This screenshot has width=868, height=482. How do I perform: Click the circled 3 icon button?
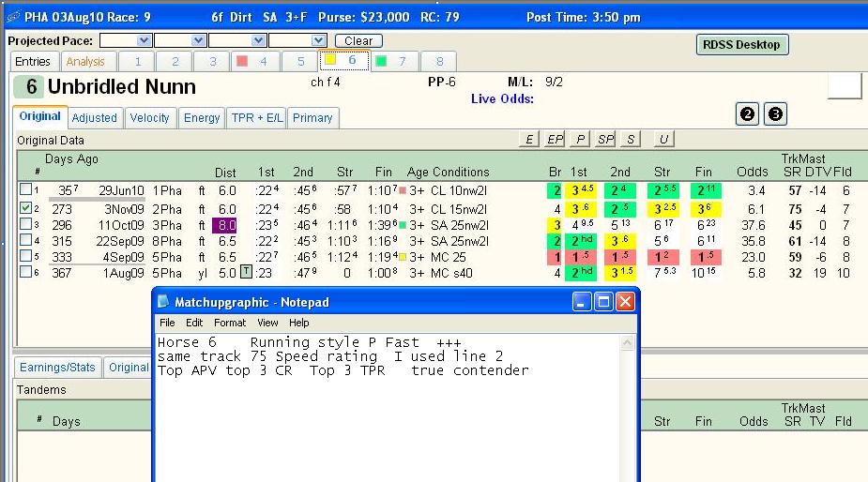click(x=775, y=114)
